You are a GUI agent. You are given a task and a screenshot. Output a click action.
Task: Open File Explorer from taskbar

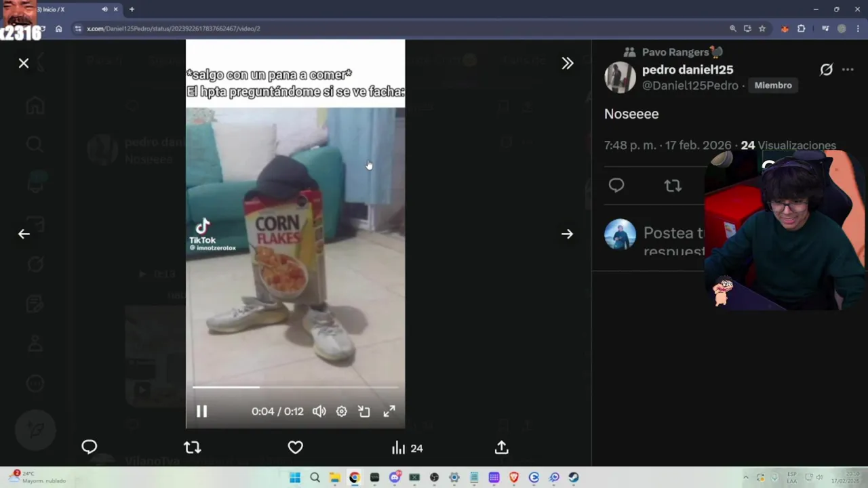pyautogui.click(x=334, y=477)
